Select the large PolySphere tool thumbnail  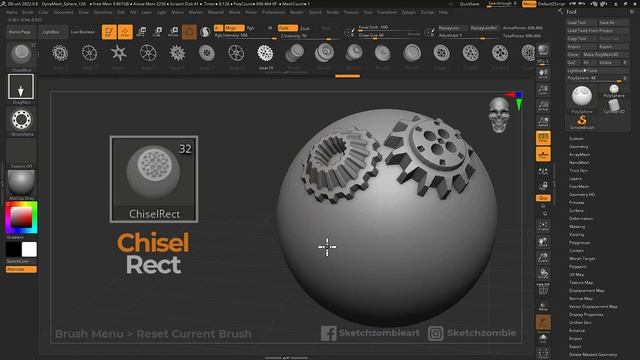582,97
